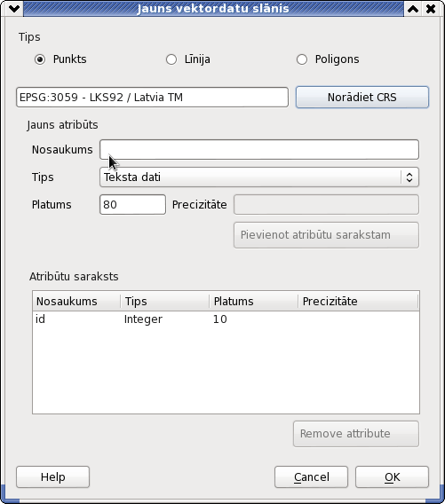Click the Remove attribute button
The image size is (445, 504).
pyautogui.click(x=356, y=434)
